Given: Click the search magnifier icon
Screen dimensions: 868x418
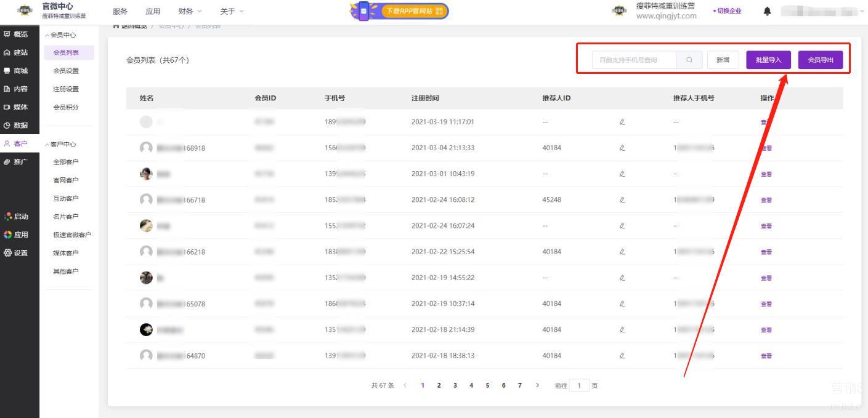Looking at the screenshot, I should [x=689, y=60].
